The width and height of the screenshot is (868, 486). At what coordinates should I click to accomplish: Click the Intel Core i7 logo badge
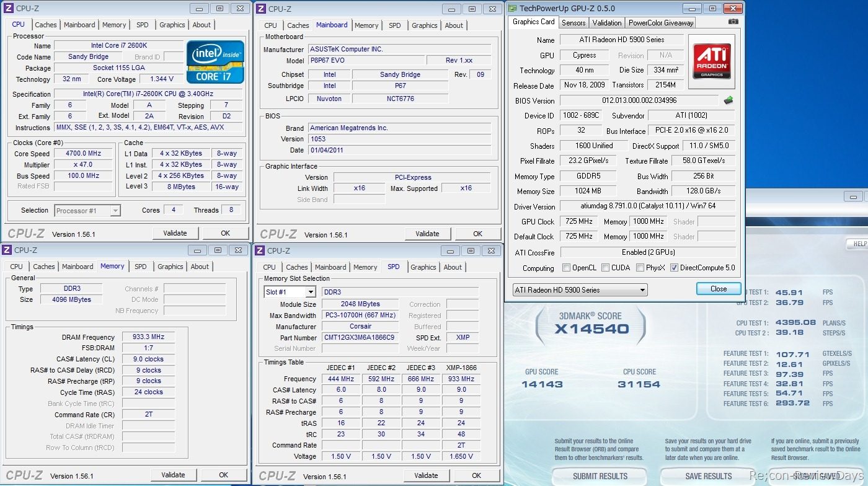click(x=215, y=61)
